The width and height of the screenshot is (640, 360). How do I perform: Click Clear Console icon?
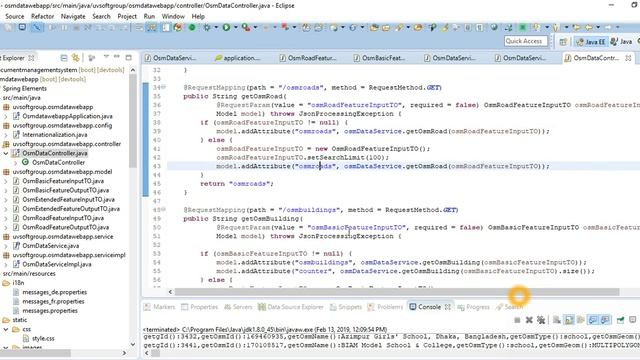(557, 320)
